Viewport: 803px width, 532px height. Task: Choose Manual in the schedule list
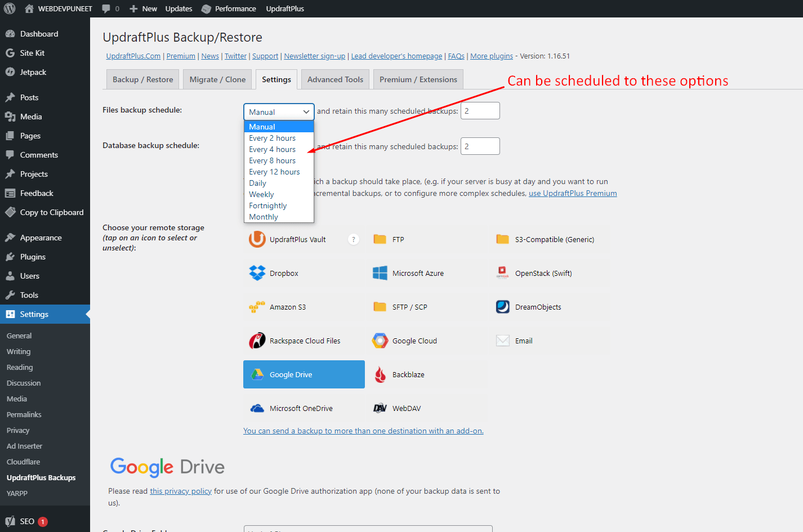(x=279, y=127)
